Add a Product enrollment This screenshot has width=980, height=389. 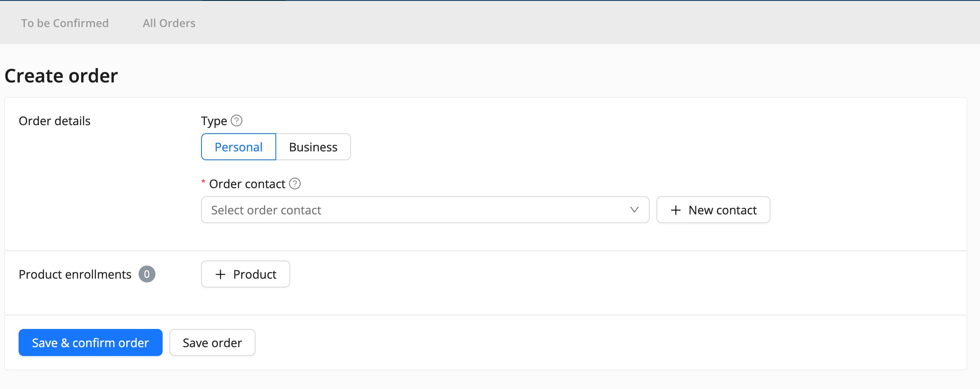(245, 274)
